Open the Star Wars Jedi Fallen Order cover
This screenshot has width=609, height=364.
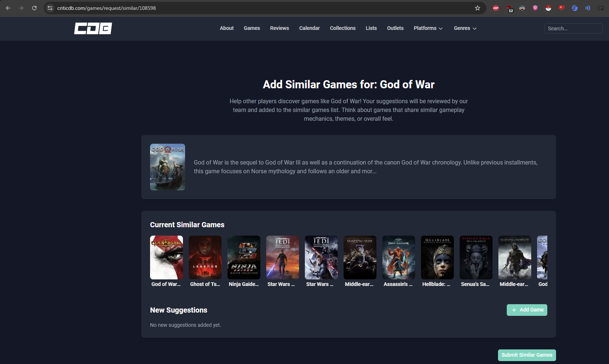(x=321, y=257)
